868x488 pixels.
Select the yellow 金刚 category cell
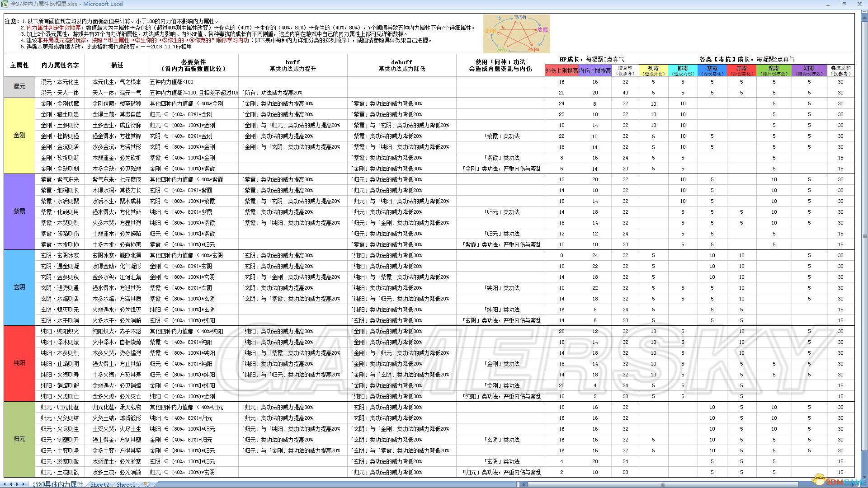coord(19,136)
